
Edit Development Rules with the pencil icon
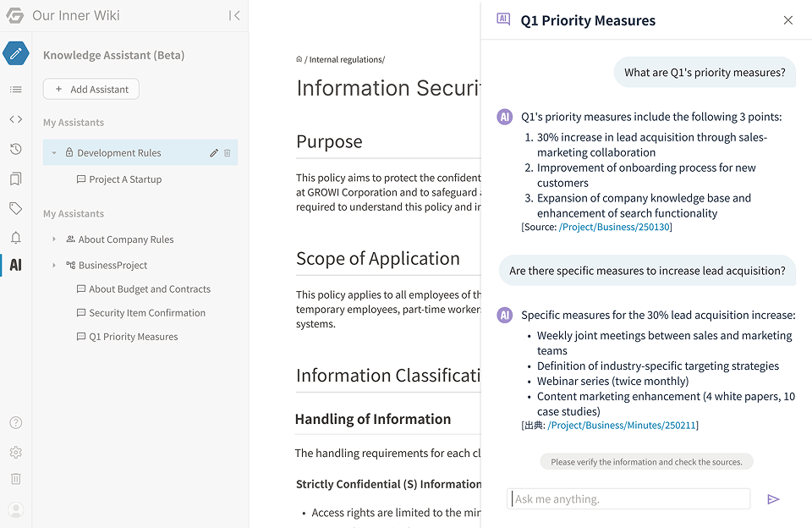pos(214,152)
